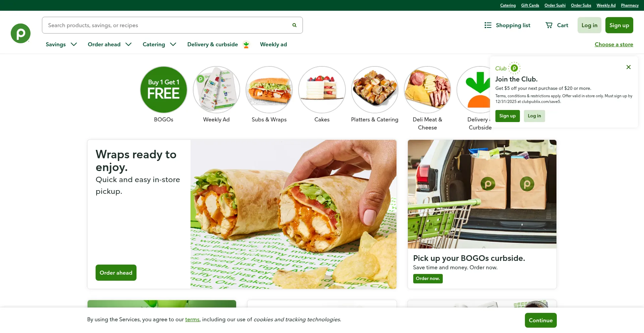The image size is (644, 333).
Task: Click Continue on the cookie banner
Action: coord(541,320)
